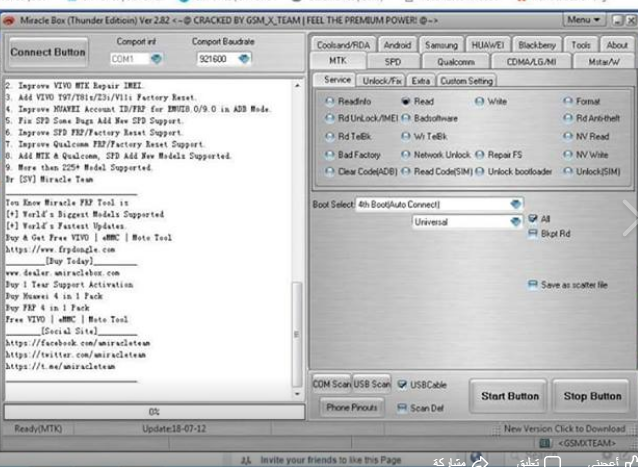Toggle the Bkpt Rd checkbox
The height and width of the screenshot is (467, 638).
[x=533, y=234]
